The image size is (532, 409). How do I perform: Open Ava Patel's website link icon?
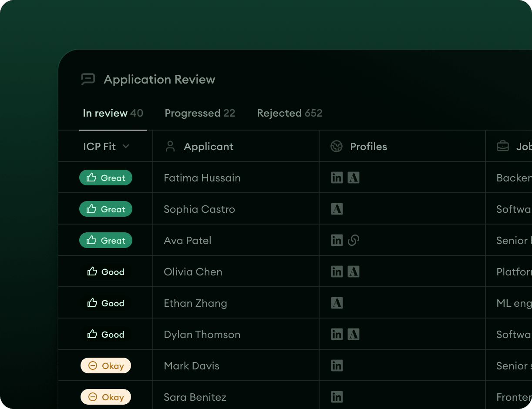[x=354, y=240]
